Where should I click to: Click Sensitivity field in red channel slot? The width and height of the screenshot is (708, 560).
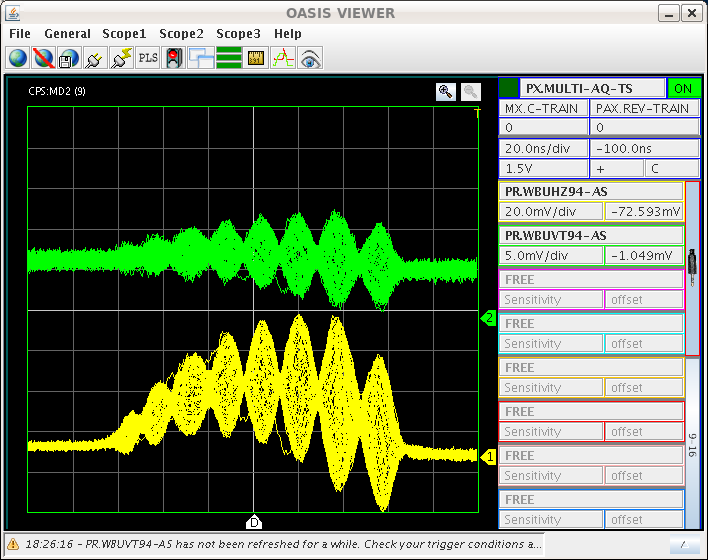(551, 432)
